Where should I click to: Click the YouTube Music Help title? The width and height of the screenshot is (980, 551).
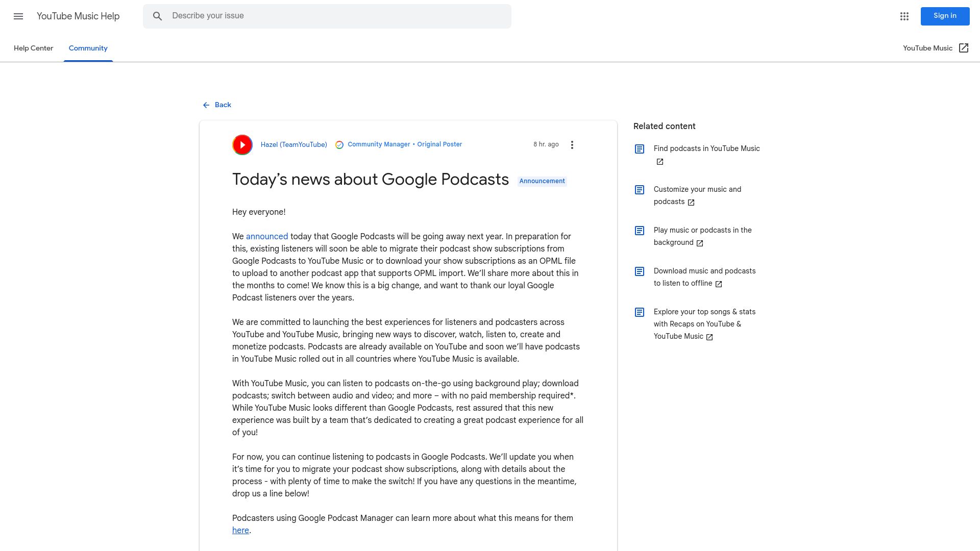[x=78, y=16]
